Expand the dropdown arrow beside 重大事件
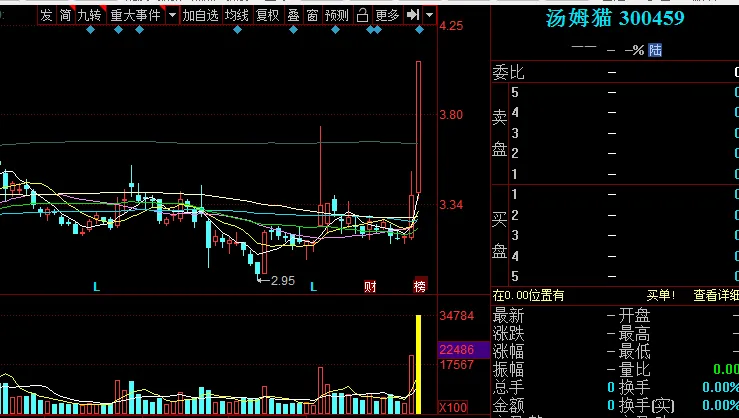The height and width of the screenshot is (418, 739). point(172,15)
